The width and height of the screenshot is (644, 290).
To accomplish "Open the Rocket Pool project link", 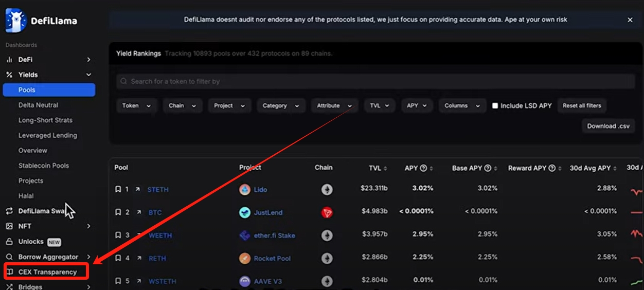I will pos(272,258).
